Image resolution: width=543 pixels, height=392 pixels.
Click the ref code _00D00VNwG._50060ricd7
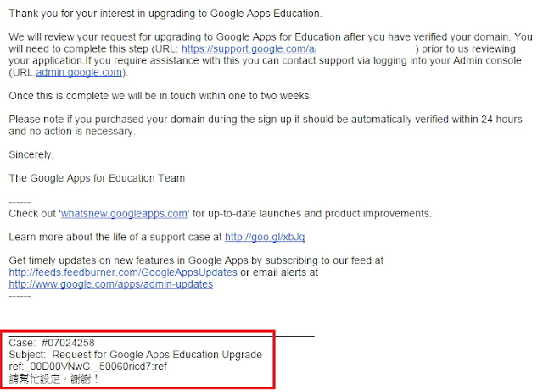pos(88,367)
